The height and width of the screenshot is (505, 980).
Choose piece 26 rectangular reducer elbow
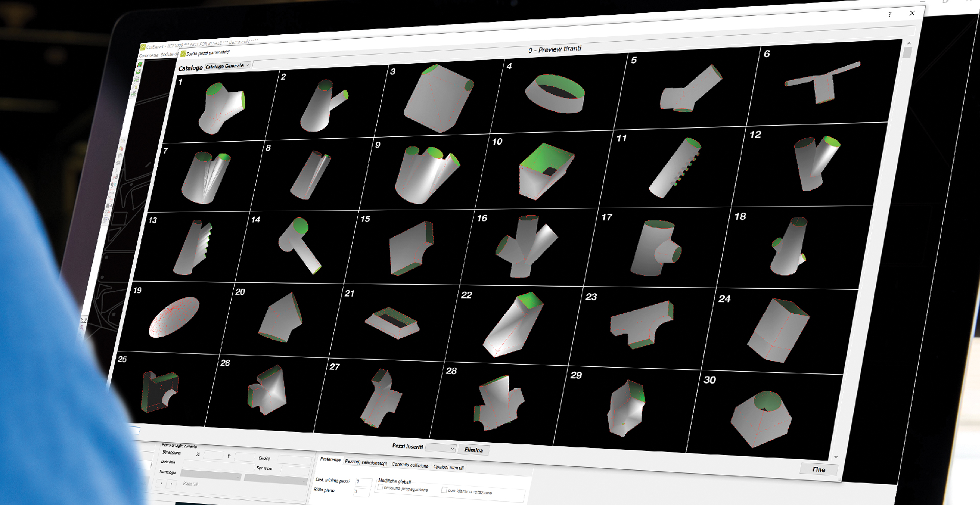pos(267,390)
